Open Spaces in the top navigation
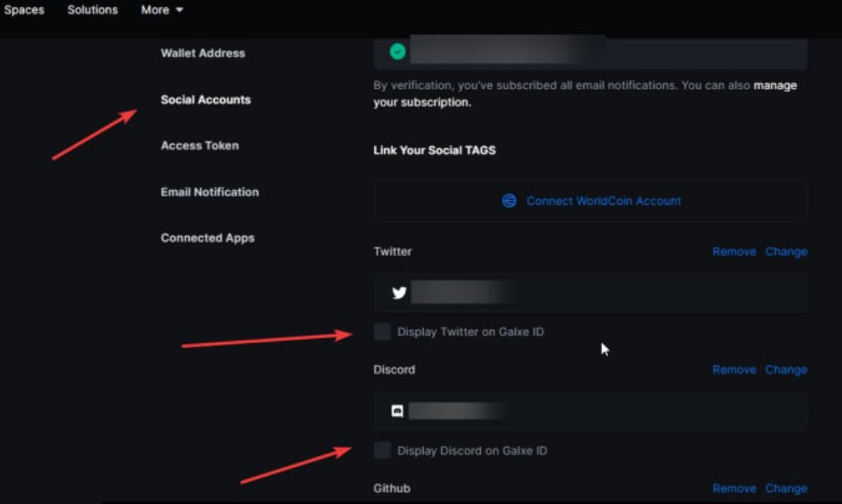This screenshot has width=842, height=504. click(24, 10)
